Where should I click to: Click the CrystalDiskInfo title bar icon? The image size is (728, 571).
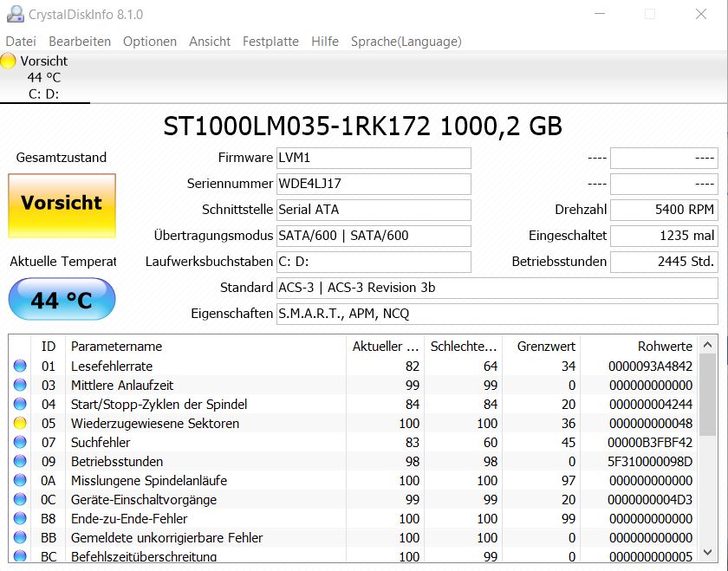[x=12, y=13]
